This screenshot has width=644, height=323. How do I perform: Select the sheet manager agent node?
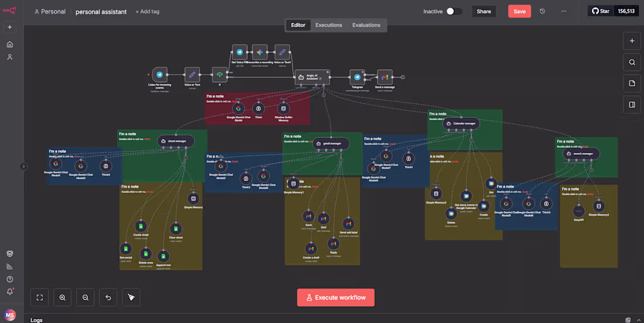tap(176, 141)
